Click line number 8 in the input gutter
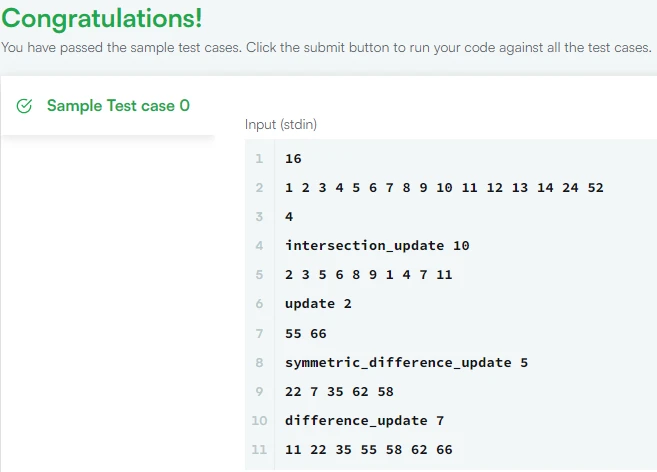The image size is (657, 472). pos(259,362)
